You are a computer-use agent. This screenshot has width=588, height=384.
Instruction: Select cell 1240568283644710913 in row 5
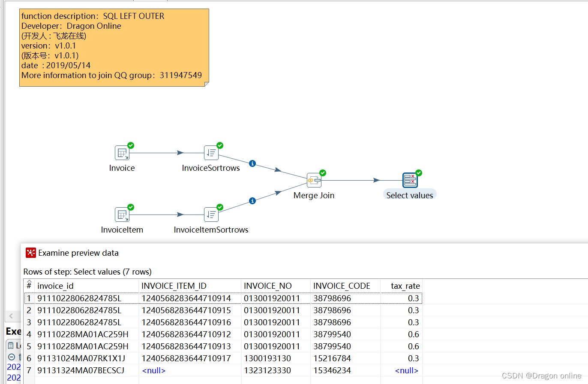190,346
